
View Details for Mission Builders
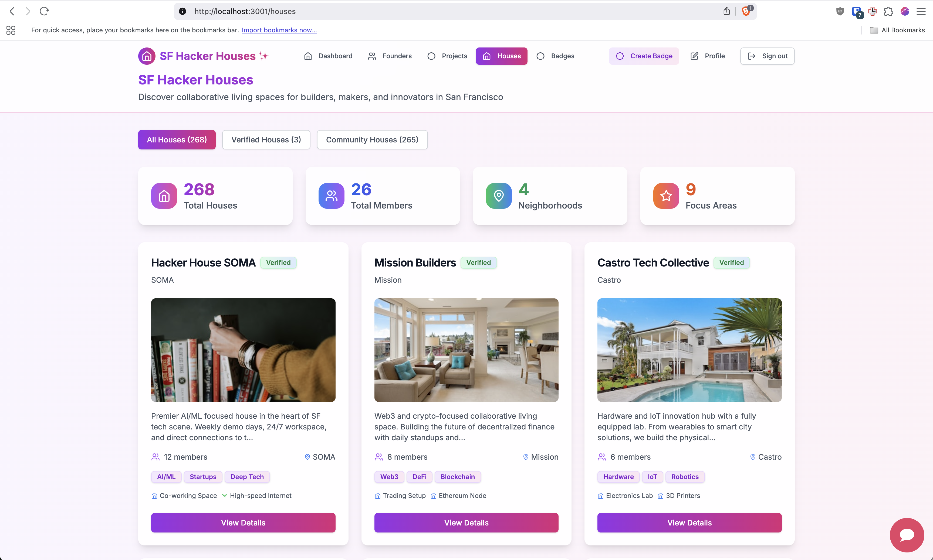click(x=466, y=523)
